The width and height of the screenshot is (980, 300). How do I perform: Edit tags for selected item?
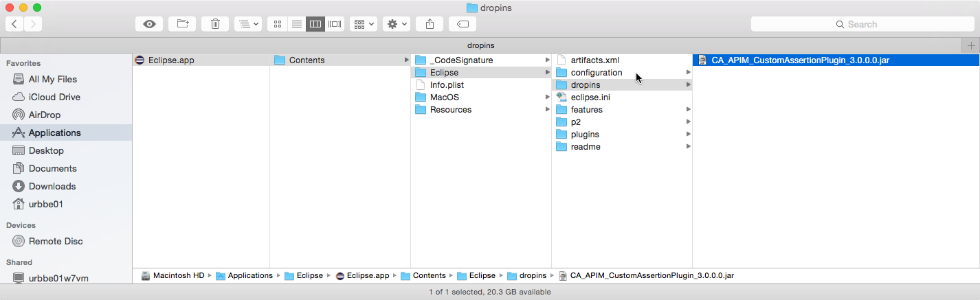coord(463,24)
